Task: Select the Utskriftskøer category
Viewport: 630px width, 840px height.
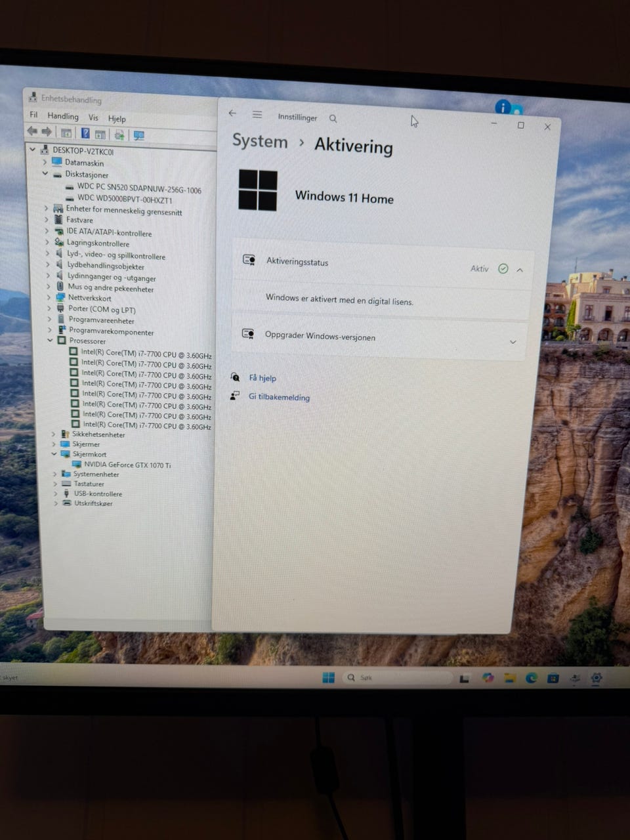Action: click(x=93, y=503)
